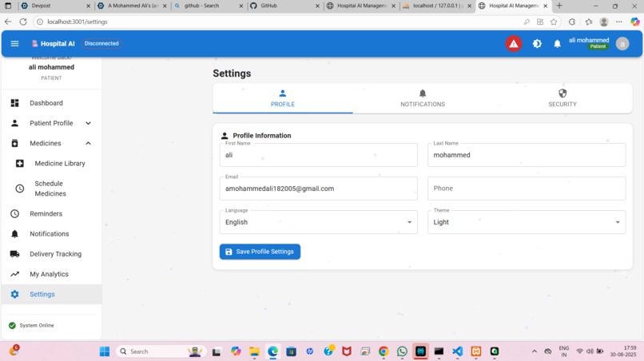Open WhatsApp from the taskbar
Viewport: 644px width, 361px height.
[402, 351]
